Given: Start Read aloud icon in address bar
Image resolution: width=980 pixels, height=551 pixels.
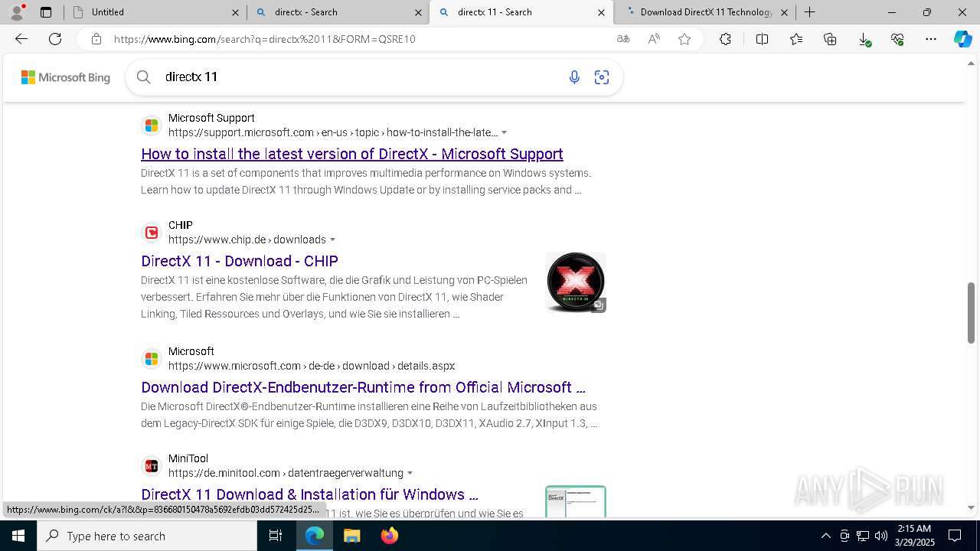Looking at the screenshot, I should tap(654, 39).
